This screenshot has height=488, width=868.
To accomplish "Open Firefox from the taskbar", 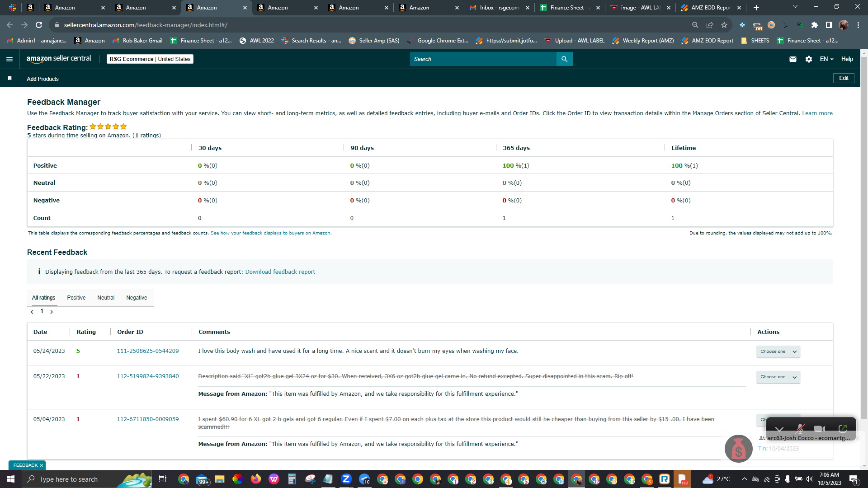I will point(256,479).
